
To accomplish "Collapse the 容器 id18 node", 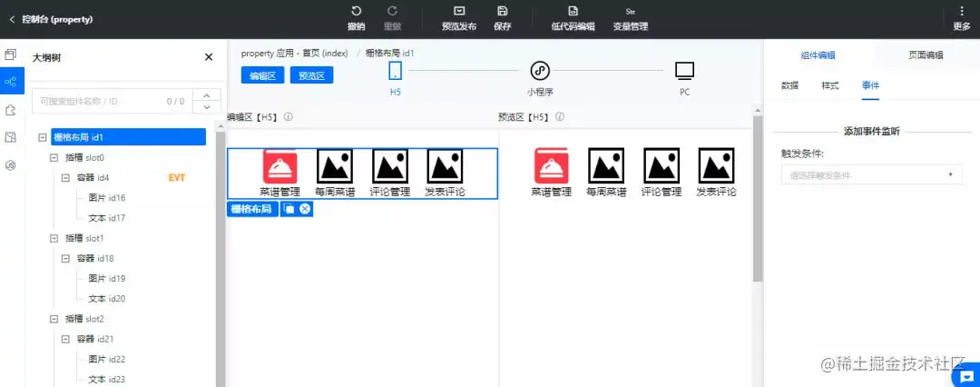I will [65, 259].
